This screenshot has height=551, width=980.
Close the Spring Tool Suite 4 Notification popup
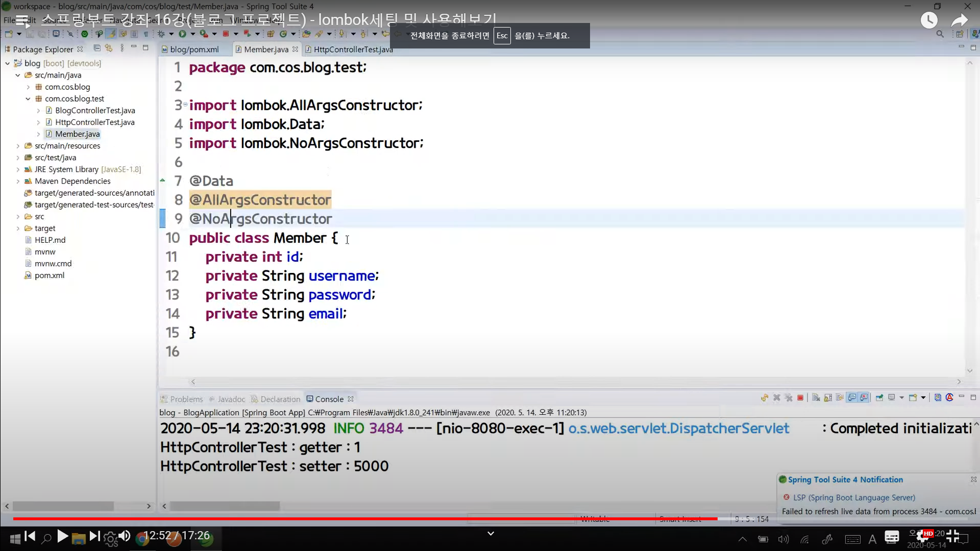pyautogui.click(x=974, y=479)
